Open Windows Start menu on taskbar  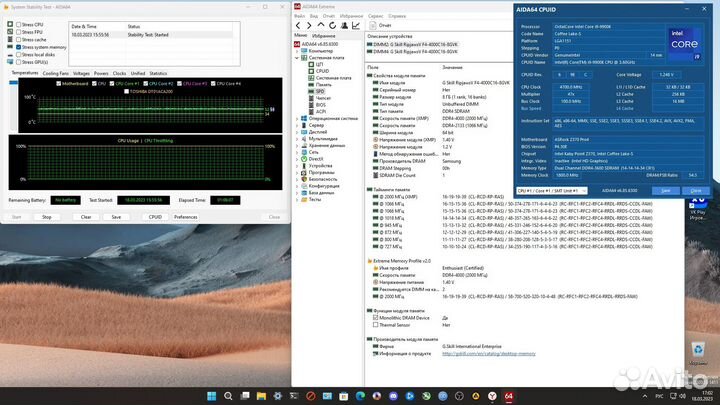click(x=212, y=396)
